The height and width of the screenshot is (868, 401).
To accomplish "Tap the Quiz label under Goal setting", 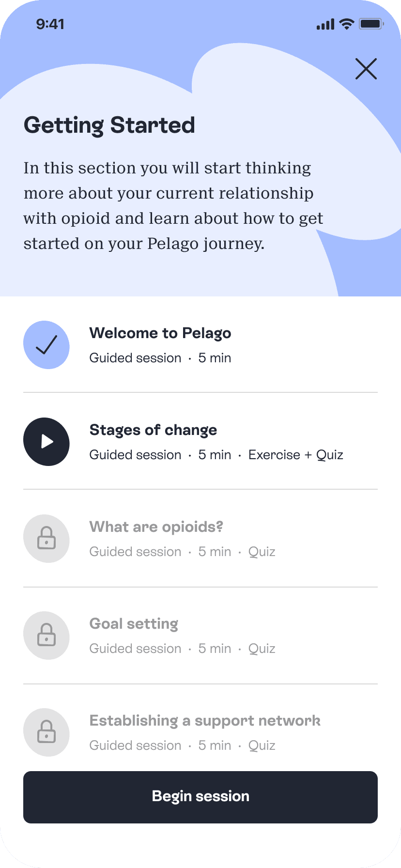I will pyautogui.click(x=262, y=649).
